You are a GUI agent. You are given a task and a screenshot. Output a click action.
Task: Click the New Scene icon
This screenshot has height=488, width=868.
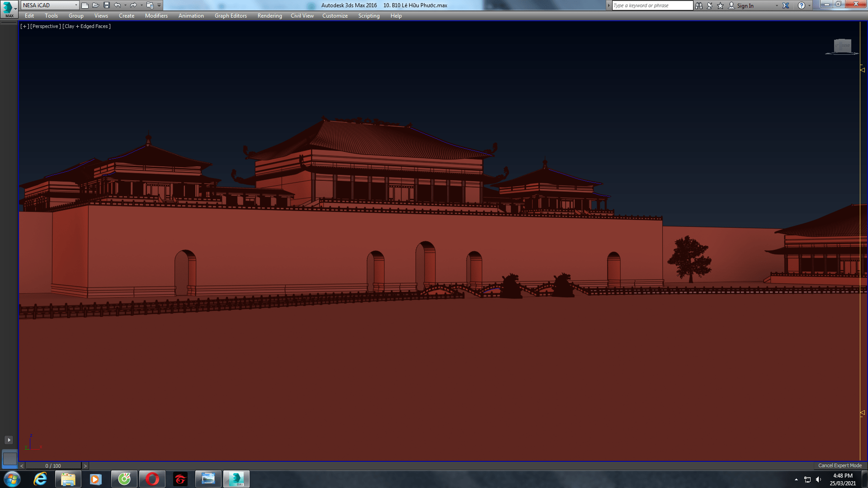(85, 5)
